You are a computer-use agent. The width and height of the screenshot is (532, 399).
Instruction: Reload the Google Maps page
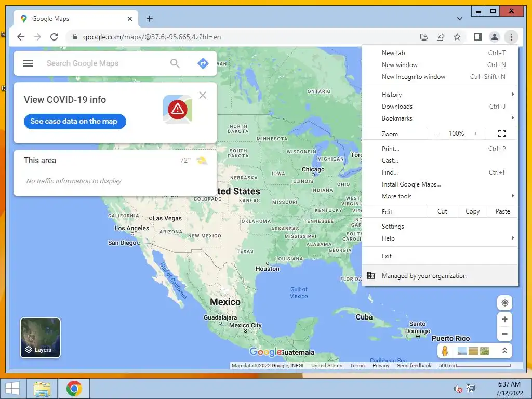54,37
